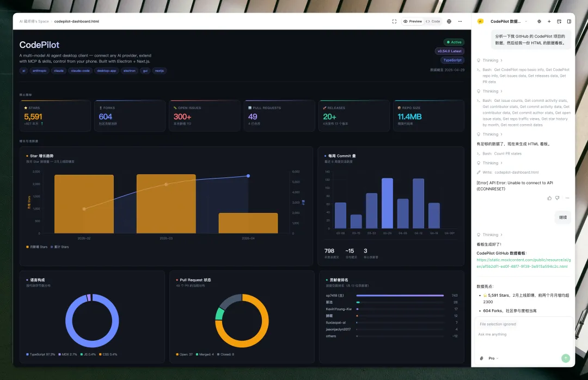Click the tallest commit bar at 03-29
Image resolution: width=588 pixels, height=380 pixels.
pos(387,203)
